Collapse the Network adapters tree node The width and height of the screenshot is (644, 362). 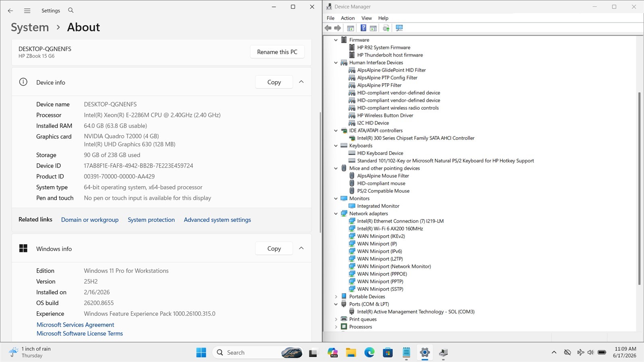[336, 214]
